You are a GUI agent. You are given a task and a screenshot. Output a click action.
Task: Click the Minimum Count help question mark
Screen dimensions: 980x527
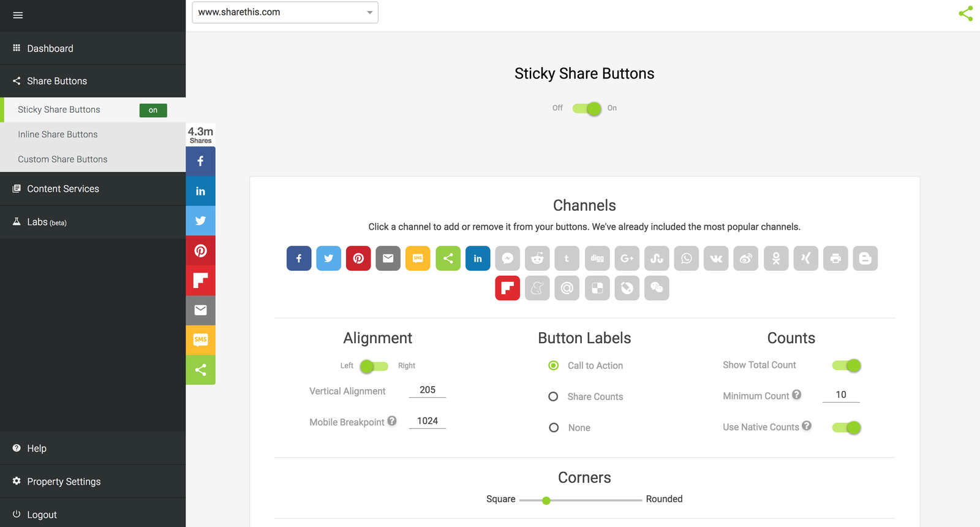point(796,395)
